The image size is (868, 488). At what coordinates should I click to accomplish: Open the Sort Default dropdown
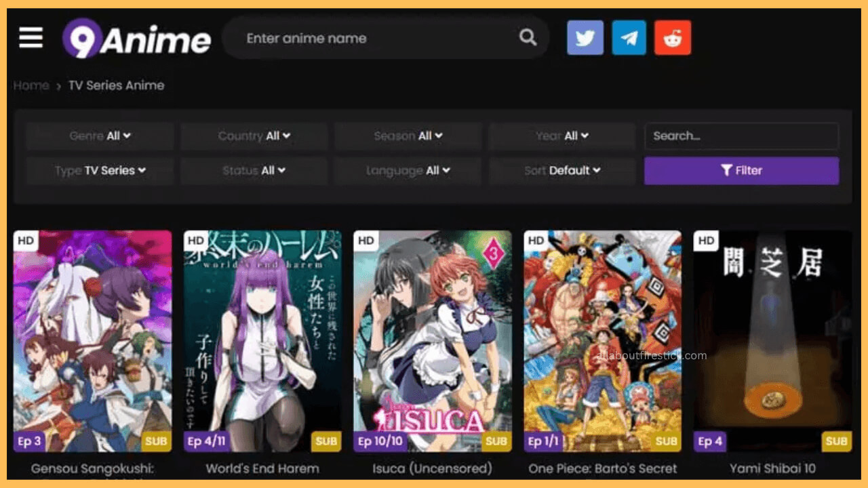[562, 170]
